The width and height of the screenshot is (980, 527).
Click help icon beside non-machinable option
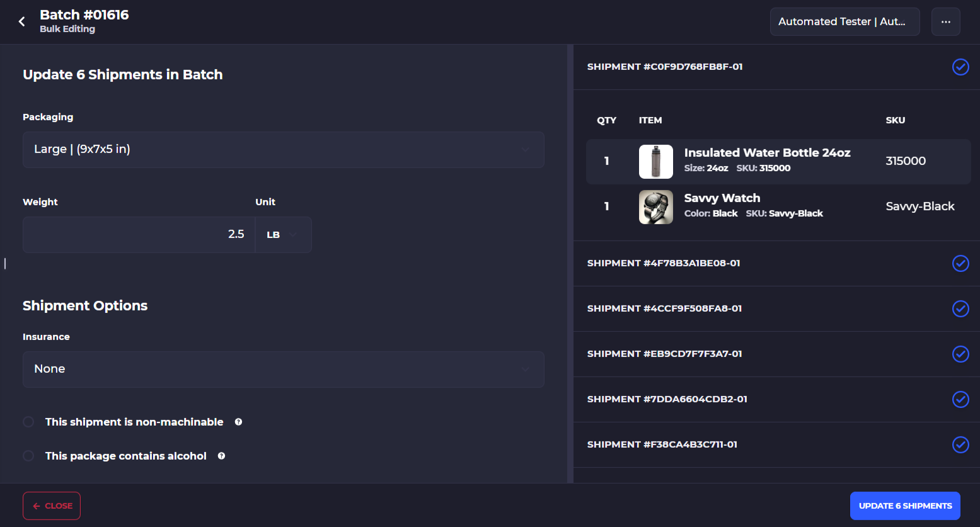(238, 422)
